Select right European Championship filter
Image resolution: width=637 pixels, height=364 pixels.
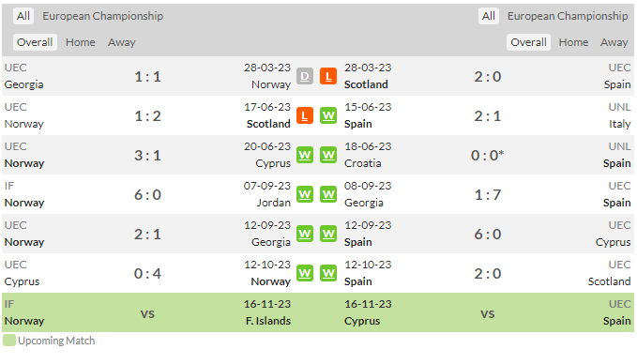tap(568, 16)
